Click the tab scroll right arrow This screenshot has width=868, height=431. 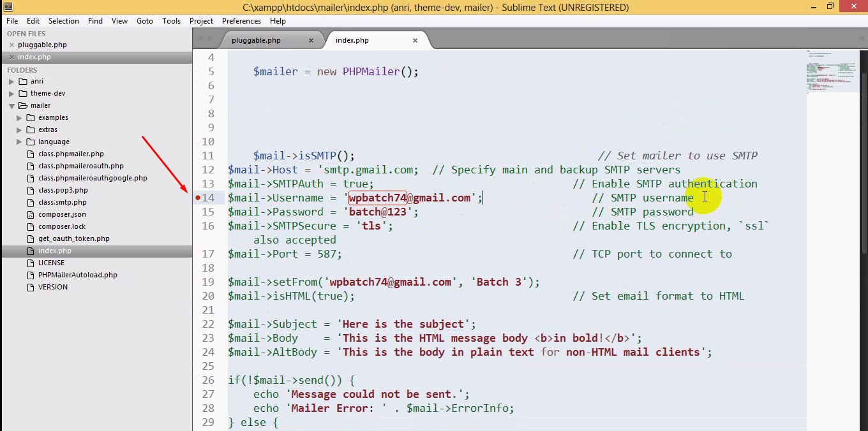coord(211,39)
